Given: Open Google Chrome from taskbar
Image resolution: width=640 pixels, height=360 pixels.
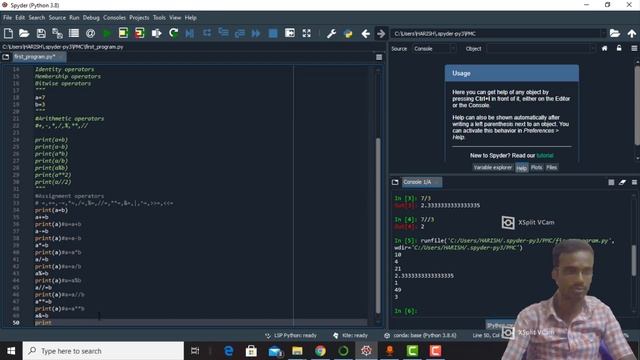Looking at the screenshot, I should tap(320, 351).
